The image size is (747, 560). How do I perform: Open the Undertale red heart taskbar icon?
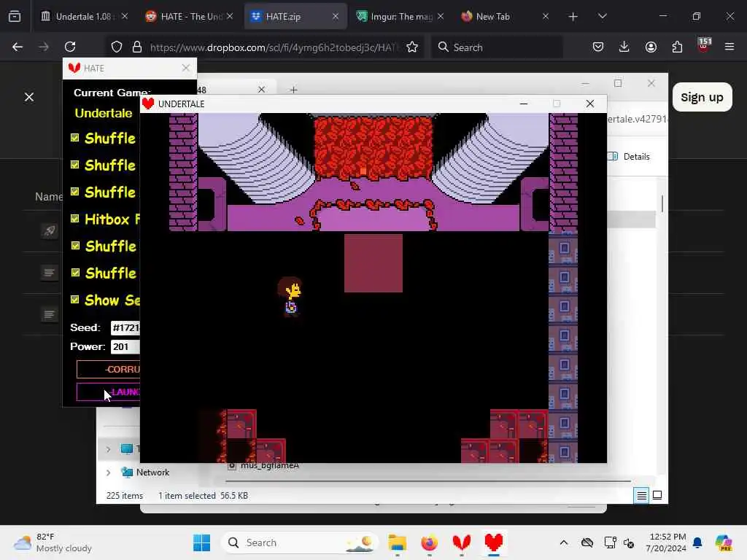pos(494,542)
